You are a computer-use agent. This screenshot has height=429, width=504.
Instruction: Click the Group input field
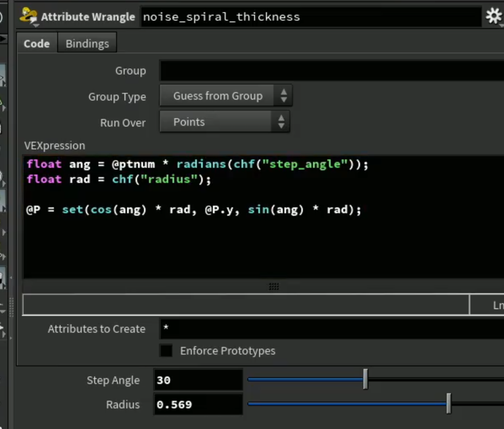[332, 70]
